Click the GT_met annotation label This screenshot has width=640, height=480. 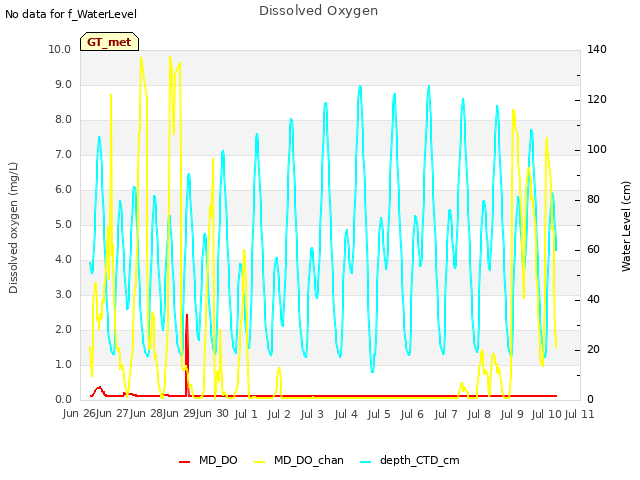click(109, 42)
